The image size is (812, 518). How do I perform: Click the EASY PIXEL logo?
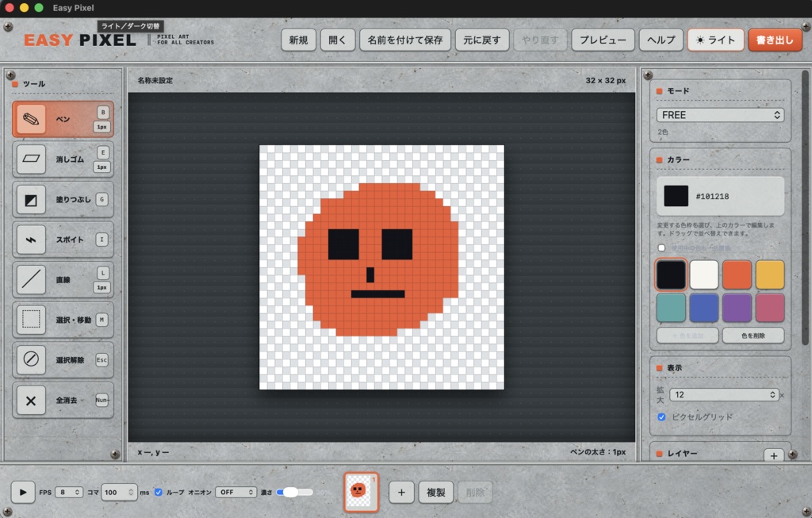(x=80, y=40)
